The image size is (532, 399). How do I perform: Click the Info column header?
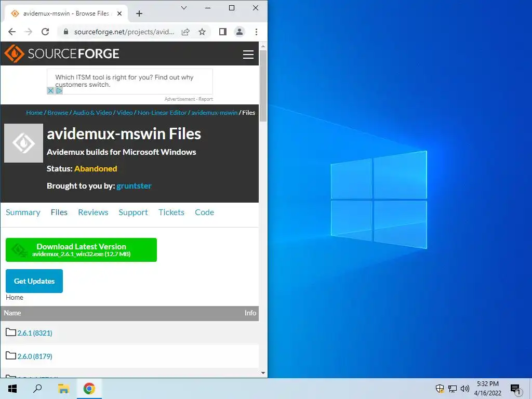click(250, 313)
